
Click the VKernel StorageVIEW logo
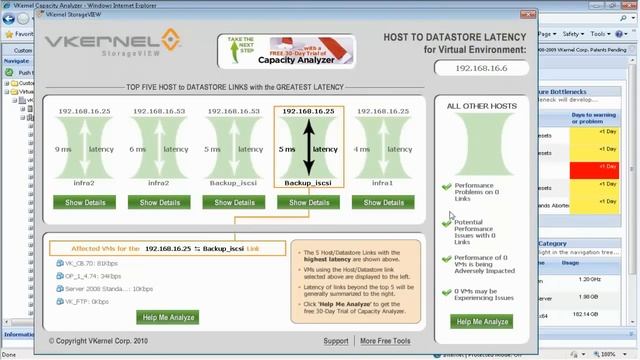[113, 42]
